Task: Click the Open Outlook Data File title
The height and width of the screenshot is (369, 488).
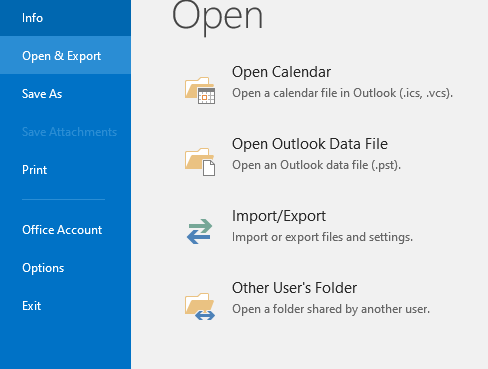Action: coord(310,144)
